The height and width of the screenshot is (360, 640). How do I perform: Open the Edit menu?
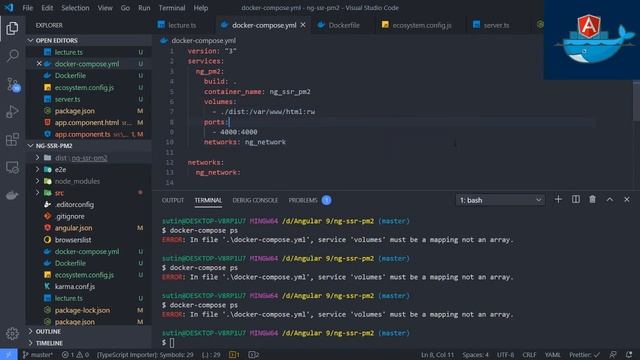47,8
